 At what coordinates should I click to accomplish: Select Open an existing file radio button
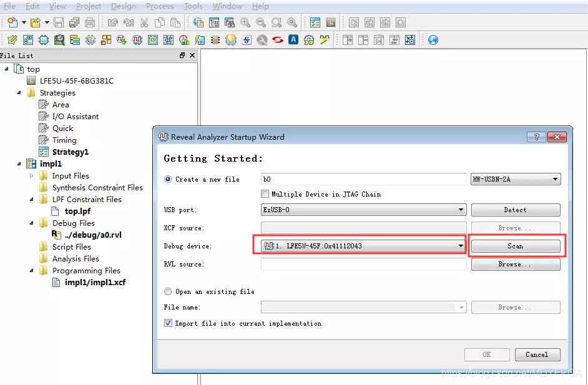168,291
